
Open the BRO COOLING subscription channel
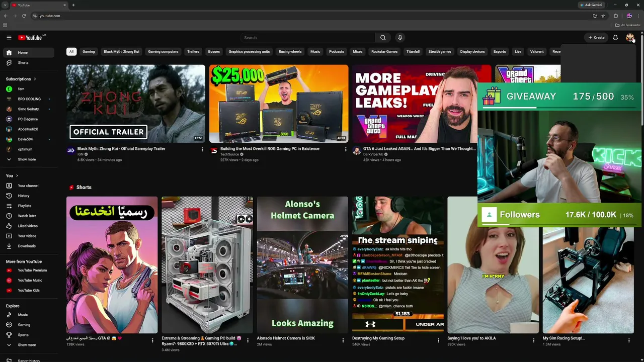[x=28, y=99]
